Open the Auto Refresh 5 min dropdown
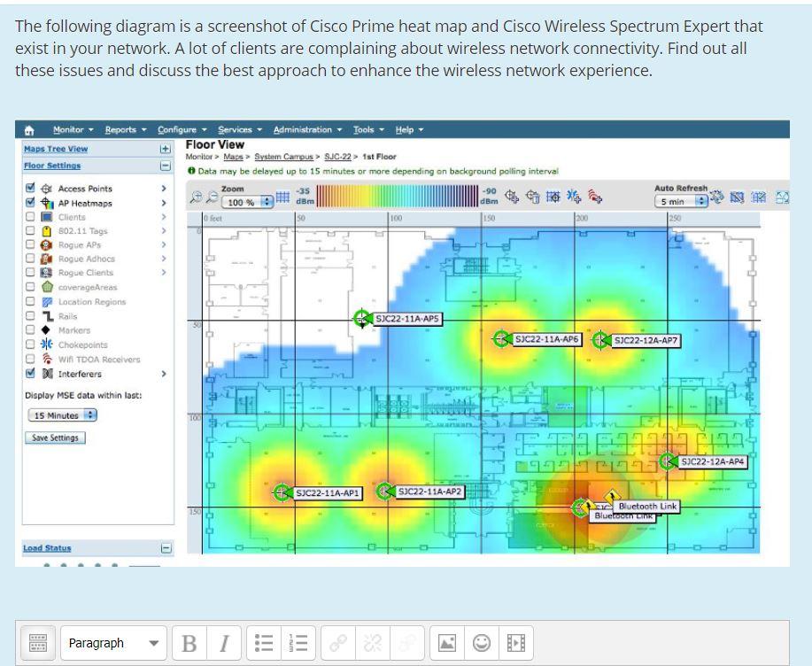Screen dimensions: 812x666 coord(682,201)
